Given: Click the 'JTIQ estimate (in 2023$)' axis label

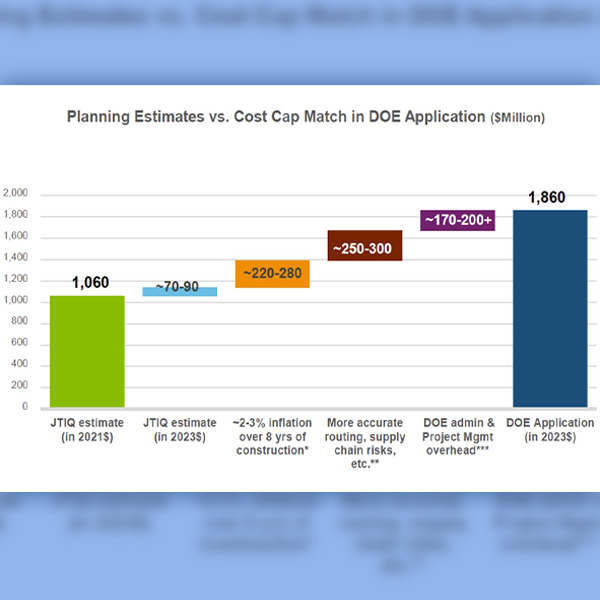Looking at the screenshot, I should (x=180, y=430).
